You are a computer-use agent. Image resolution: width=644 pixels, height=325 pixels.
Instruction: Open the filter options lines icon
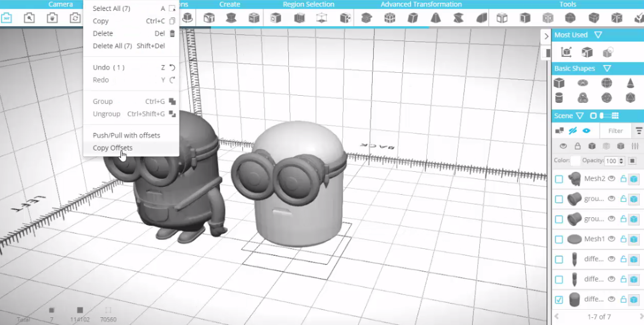pos(639,131)
